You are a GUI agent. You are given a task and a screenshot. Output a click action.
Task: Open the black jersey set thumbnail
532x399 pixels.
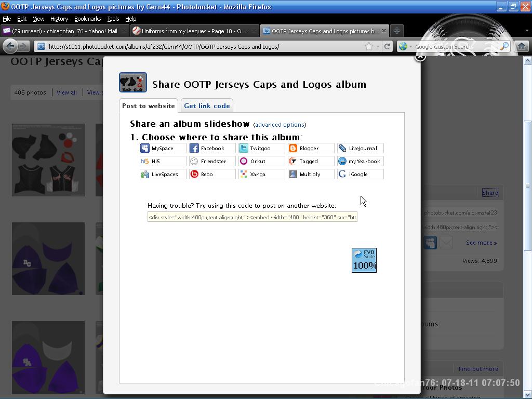(x=48, y=160)
